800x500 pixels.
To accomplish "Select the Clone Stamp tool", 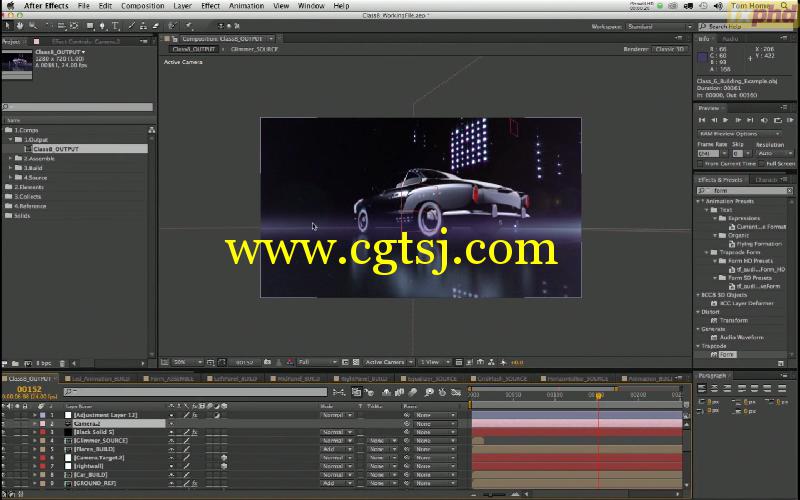I will (x=143, y=26).
